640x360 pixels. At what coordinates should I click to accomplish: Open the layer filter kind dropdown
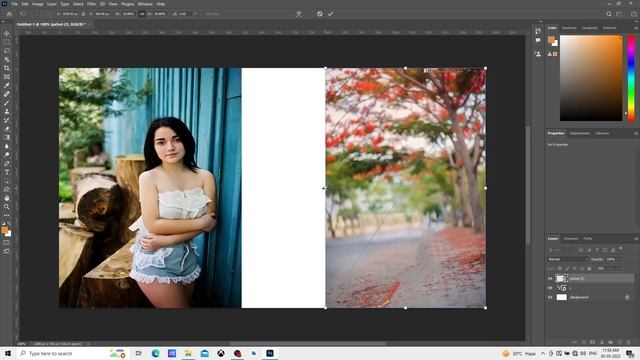click(562, 250)
